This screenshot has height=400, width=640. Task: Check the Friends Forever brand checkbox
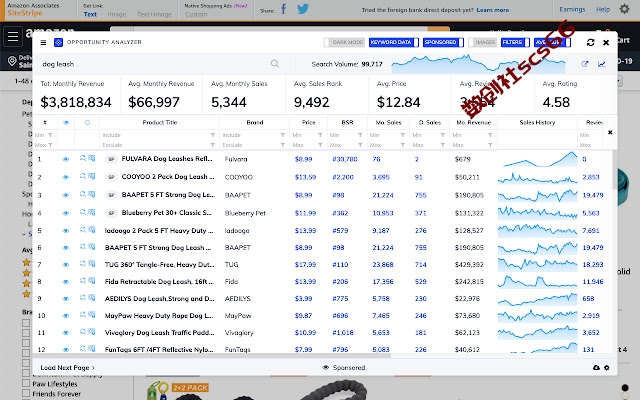26,393
